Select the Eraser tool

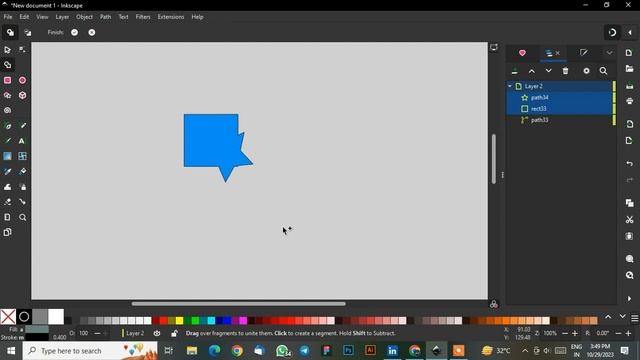click(x=7, y=202)
